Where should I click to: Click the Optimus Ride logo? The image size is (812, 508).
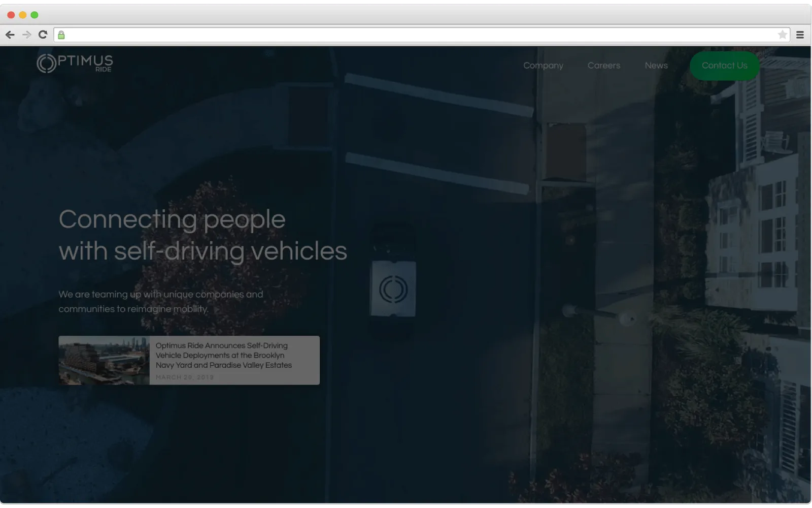75,63
